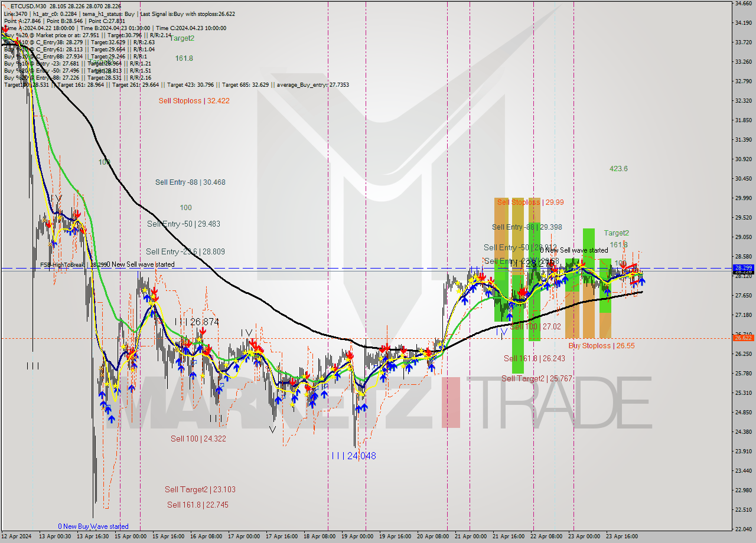
Task: Click the 'Sell 161.8 | 26.243' label
Action: (534, 358)
